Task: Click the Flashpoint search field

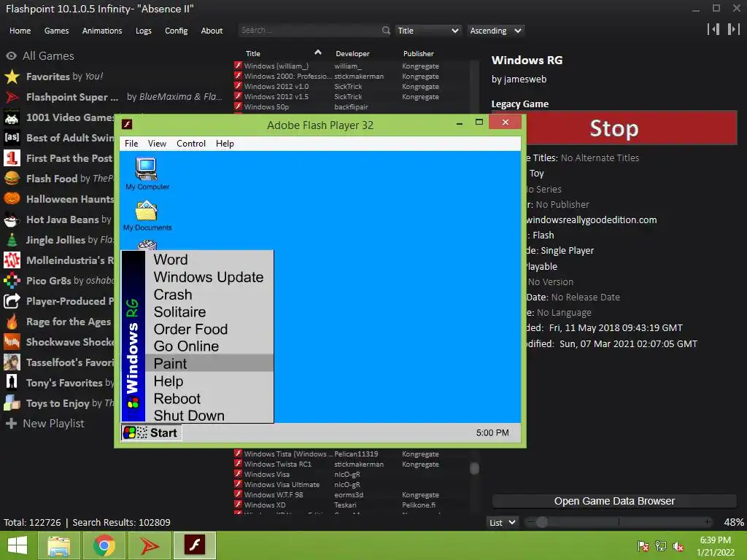Action: coord(309,30)
